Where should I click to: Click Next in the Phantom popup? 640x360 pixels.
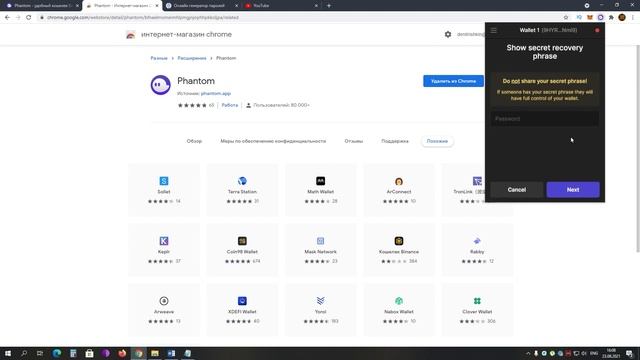pos(573,190)
